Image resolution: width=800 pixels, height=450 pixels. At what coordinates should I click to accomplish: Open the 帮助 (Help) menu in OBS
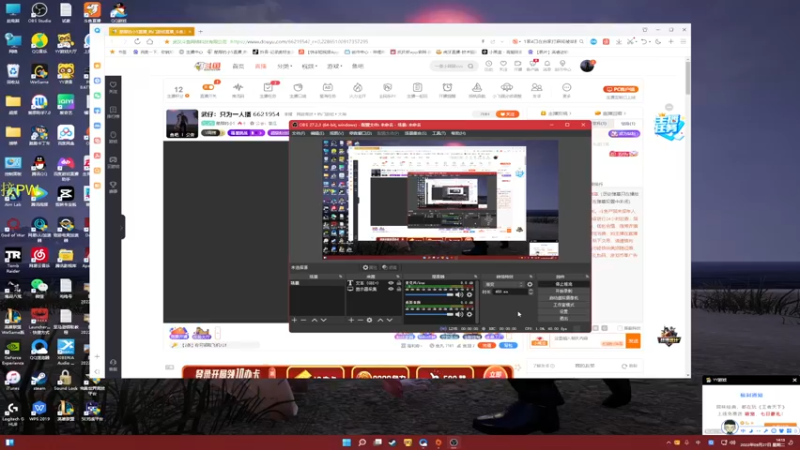(458, 133)
